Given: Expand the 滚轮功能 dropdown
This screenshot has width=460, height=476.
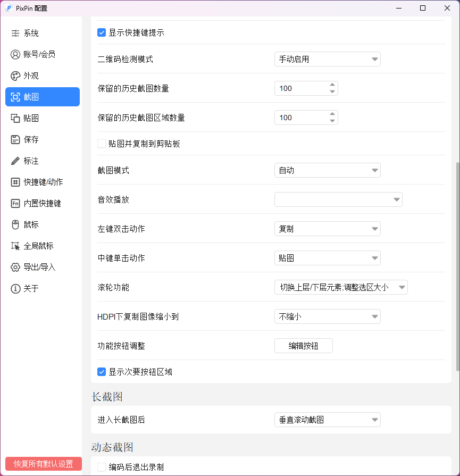Looking at the screenshot, I should (340, 287).
